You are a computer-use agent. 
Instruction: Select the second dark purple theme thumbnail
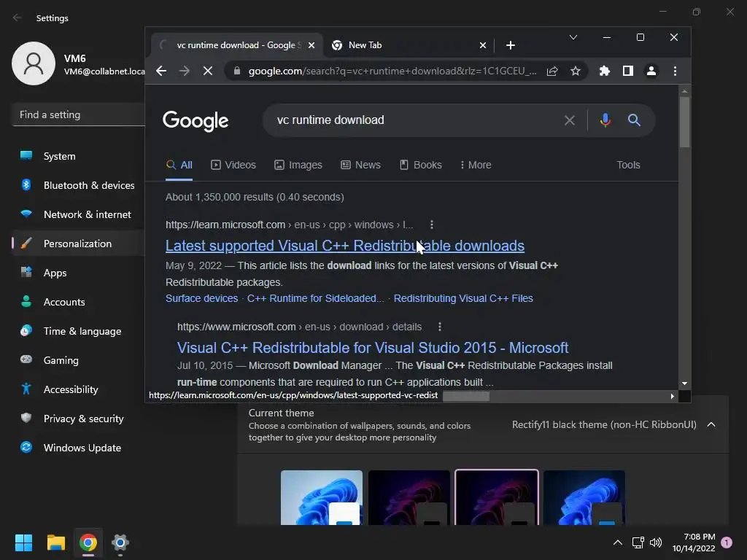(x=409, y=497)
